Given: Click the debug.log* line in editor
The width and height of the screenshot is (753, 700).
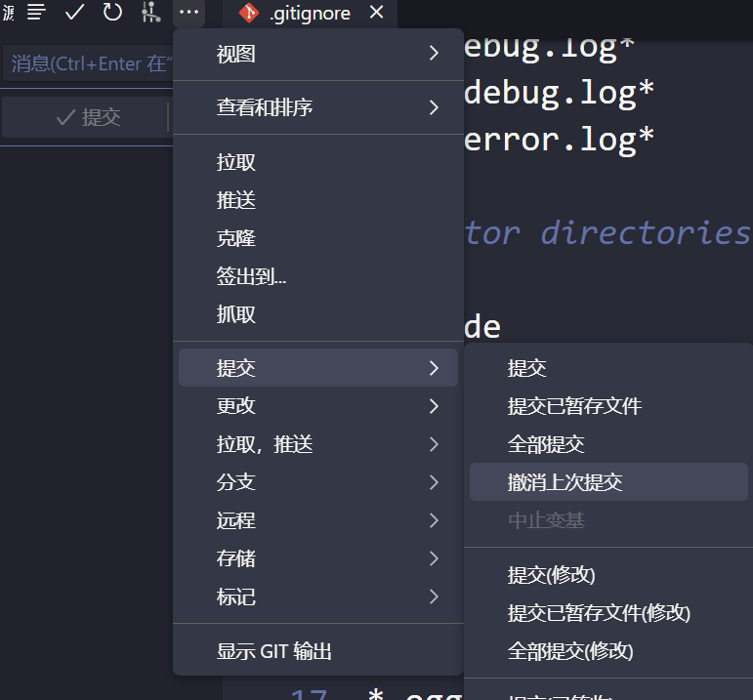Looking at the screenshot, I should [x=560, y=93].
